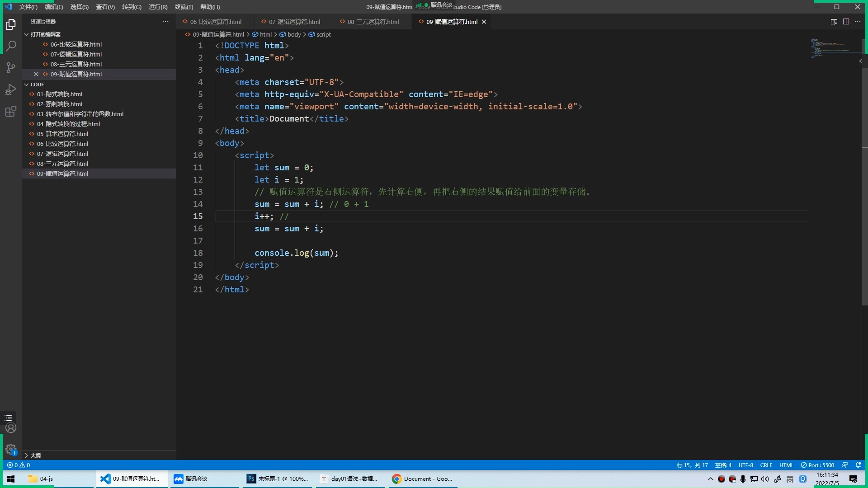868x488 pixels.
Task: Click the open preview editor layout icon
Action: click(834, 22)
